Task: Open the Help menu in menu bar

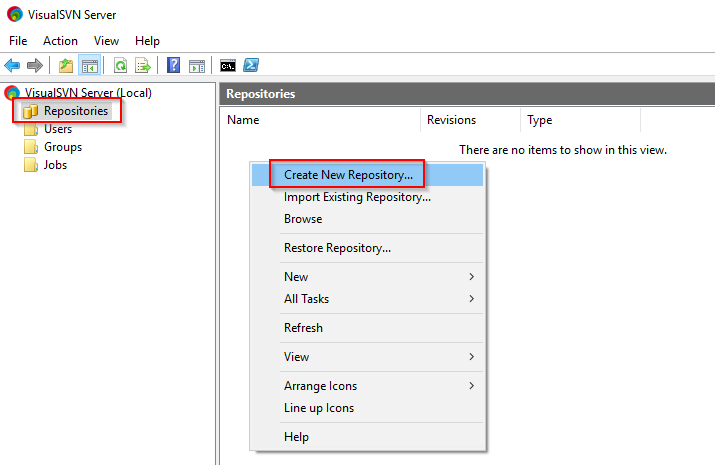Action: pos(147,41)
